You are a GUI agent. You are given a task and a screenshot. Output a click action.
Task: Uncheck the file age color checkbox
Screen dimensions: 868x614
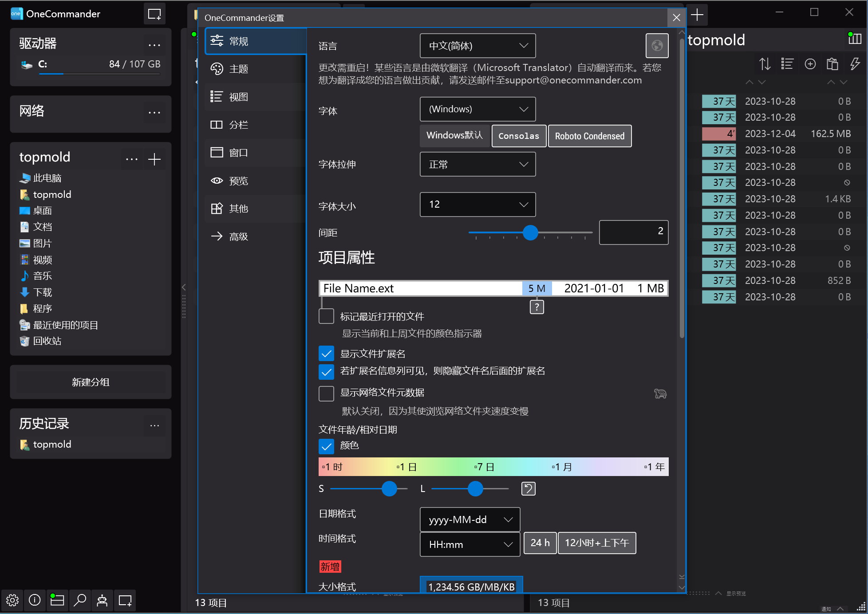[326, 446]
